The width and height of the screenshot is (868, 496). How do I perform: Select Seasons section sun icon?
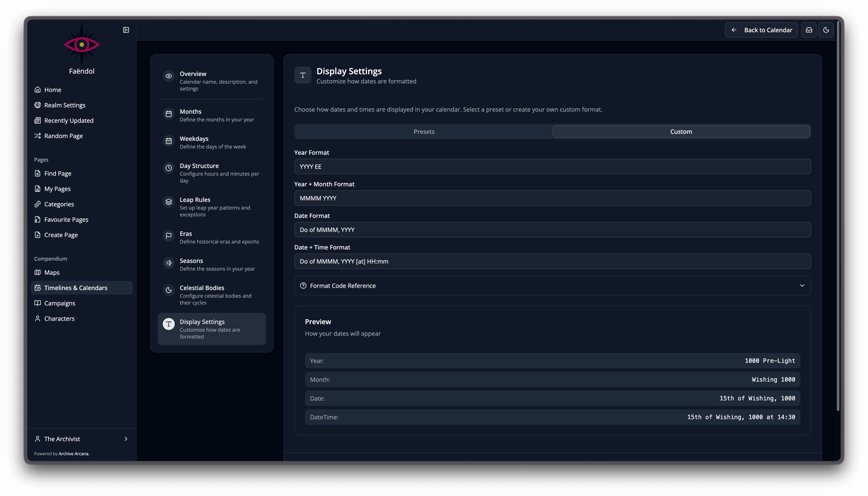pyautogui.click(x=169, y=263)
